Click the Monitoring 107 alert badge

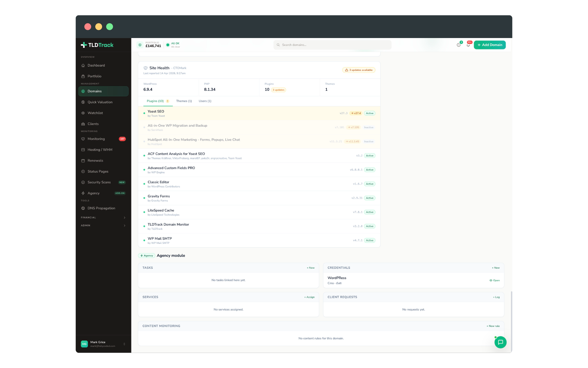[x=122, y=139]
